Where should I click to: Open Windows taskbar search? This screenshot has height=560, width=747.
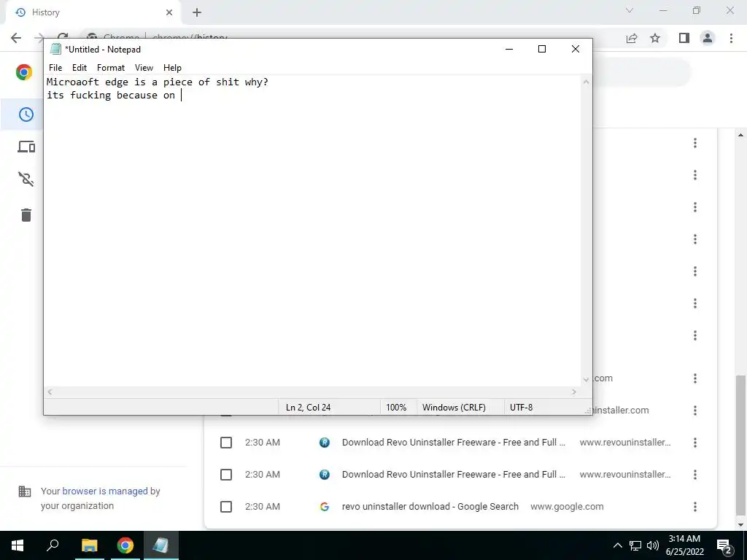tap(53, 545)
